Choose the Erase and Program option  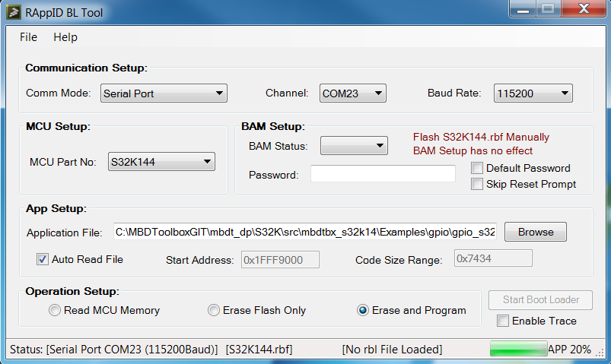pos(363,310)
